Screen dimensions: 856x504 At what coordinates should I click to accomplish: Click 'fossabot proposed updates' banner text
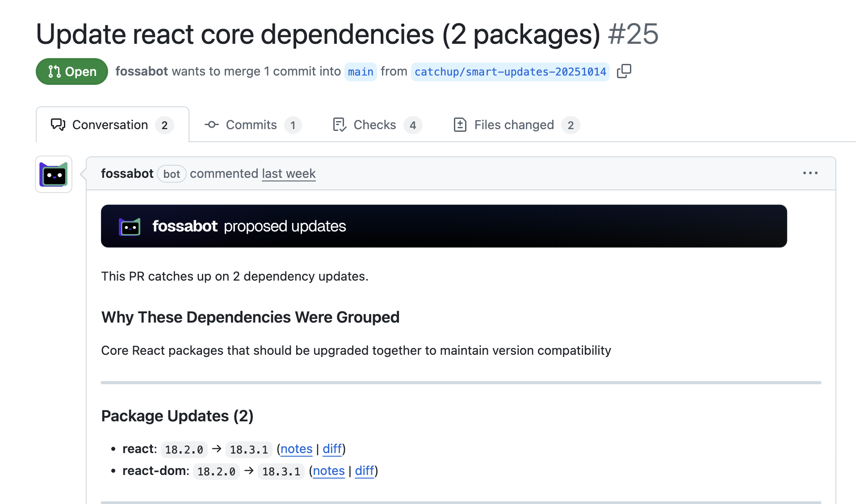pos(249,226)
